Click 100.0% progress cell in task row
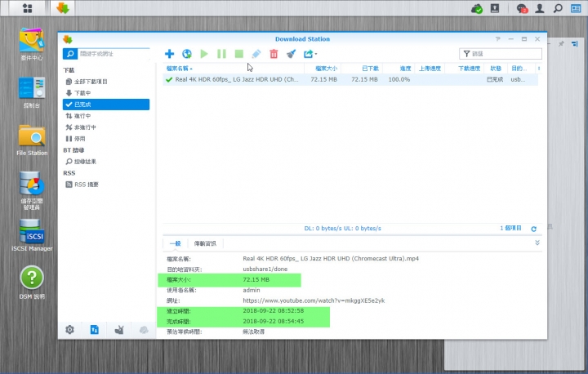The height and width of the screenshot is (374, 588). click(x=399, y=79)
